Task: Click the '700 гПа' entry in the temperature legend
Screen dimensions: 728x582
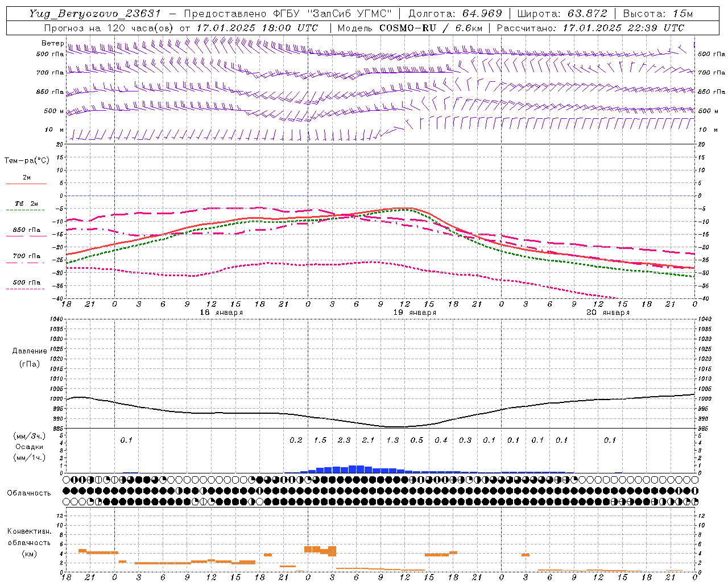Action: click(x=27, y=256)
